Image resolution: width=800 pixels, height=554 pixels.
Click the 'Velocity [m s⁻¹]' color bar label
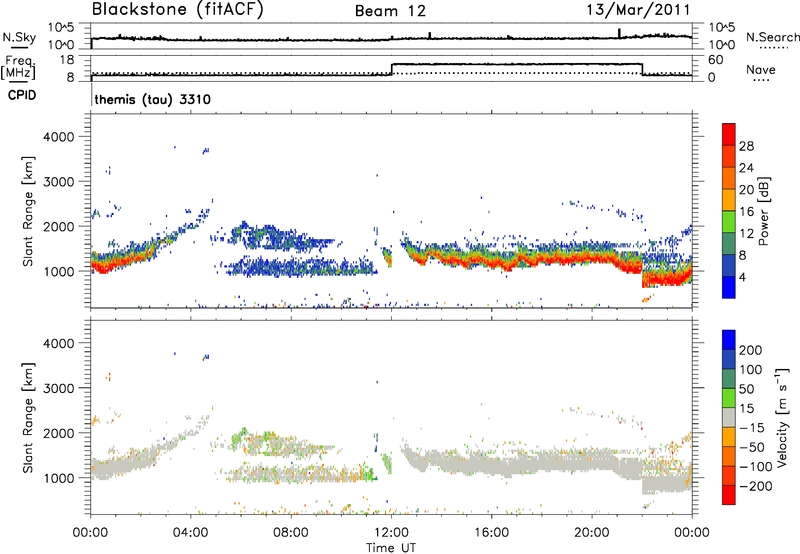pyautogui.click(x=783, y=417)
